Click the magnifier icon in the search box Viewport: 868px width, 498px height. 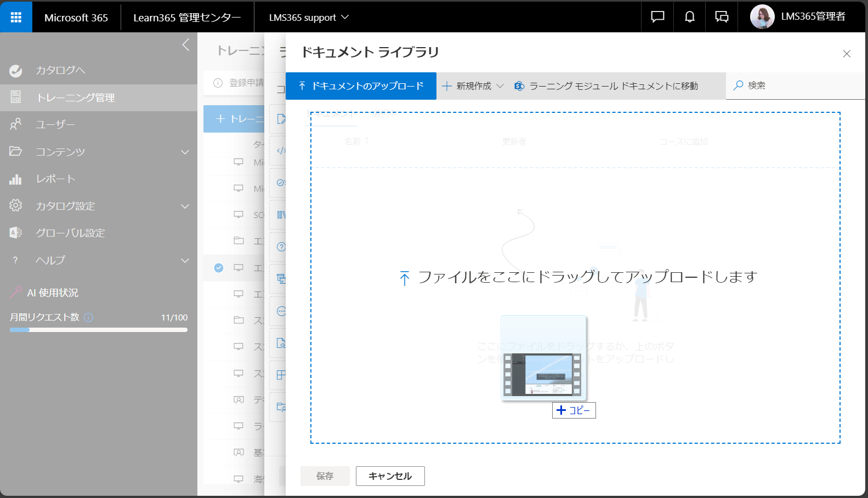(x=739, y=85)
